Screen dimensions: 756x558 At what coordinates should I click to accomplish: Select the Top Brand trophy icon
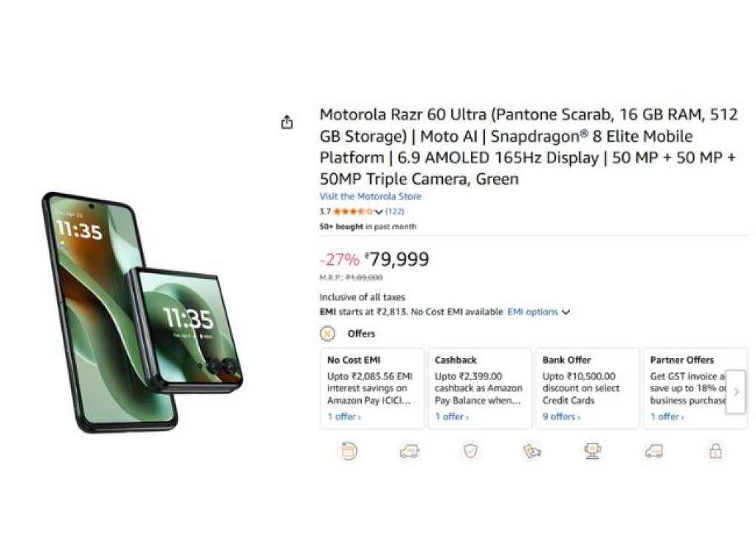(x=593, y=450)
